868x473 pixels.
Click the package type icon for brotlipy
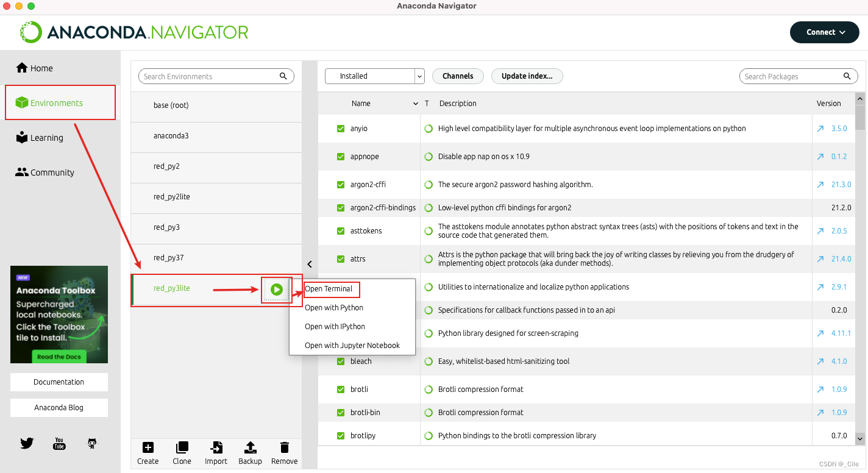coord(429,436)
